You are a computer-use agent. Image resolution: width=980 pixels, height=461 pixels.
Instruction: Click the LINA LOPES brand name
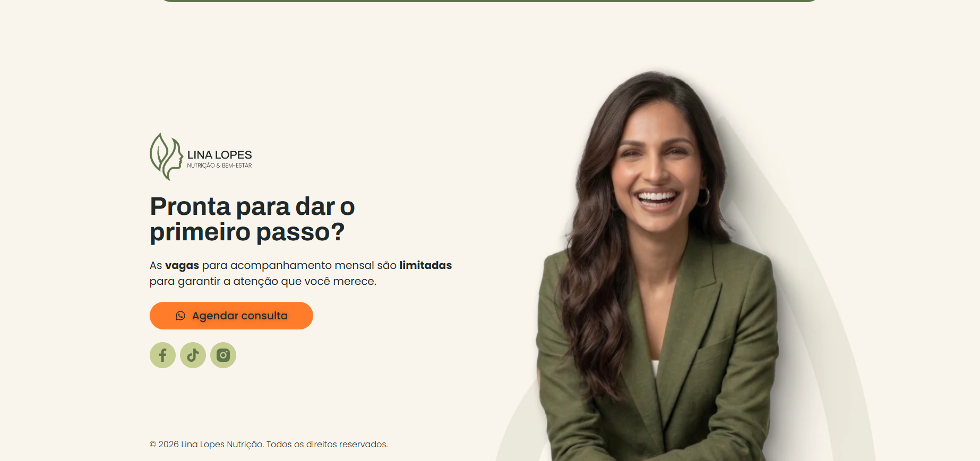[x=219, y=155]
